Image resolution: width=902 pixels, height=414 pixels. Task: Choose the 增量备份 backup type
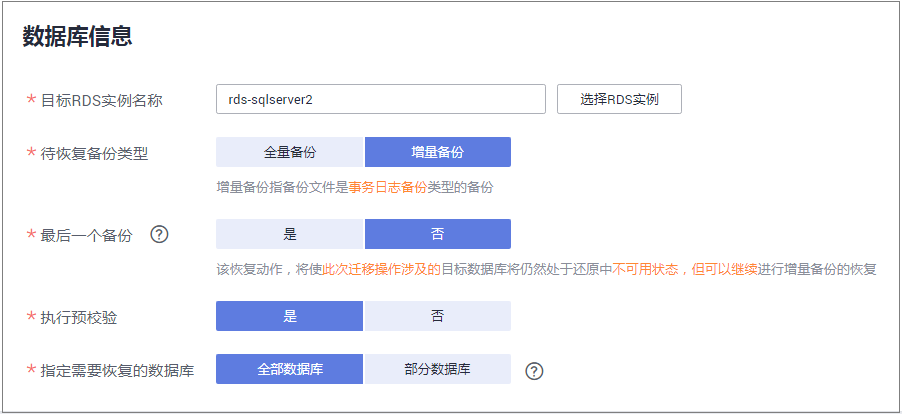point(438,152)
